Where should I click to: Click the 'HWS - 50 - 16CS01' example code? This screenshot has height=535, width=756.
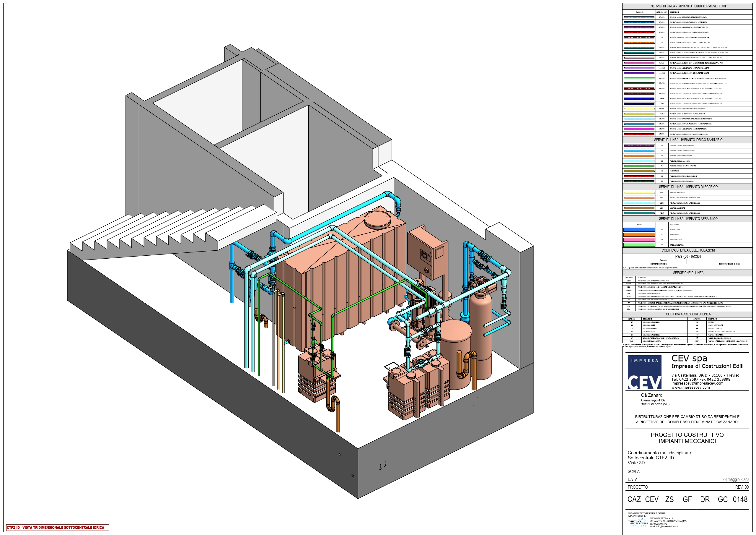(688, 257)
